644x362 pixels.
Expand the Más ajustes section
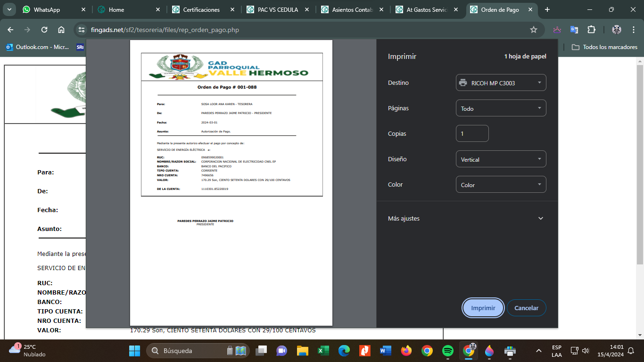coord(466,218)
